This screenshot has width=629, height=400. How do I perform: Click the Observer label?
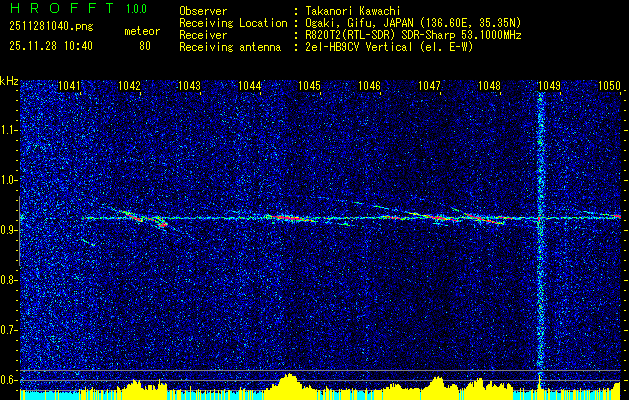203,12
